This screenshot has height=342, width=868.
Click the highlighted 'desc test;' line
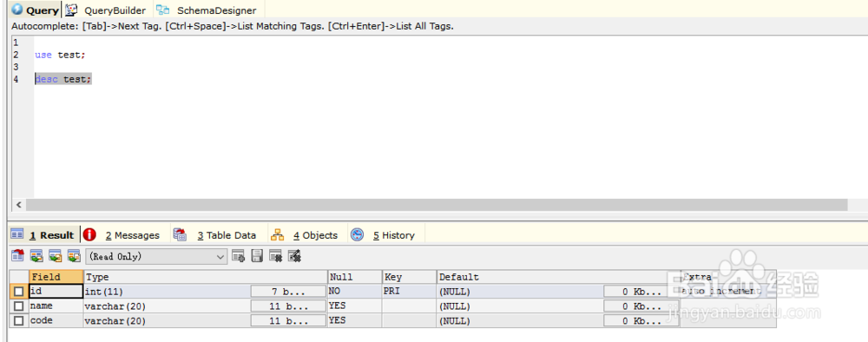(x=63, y=79)
